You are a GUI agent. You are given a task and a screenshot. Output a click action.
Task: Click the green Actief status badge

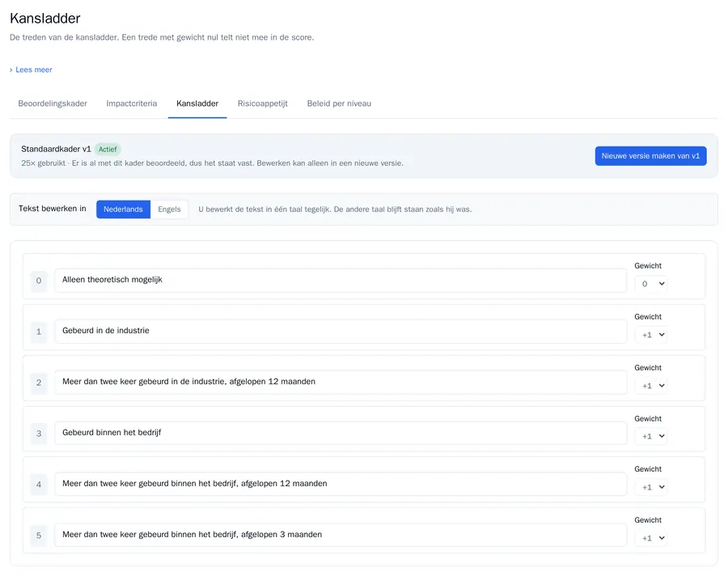click(x=108, y=150)
